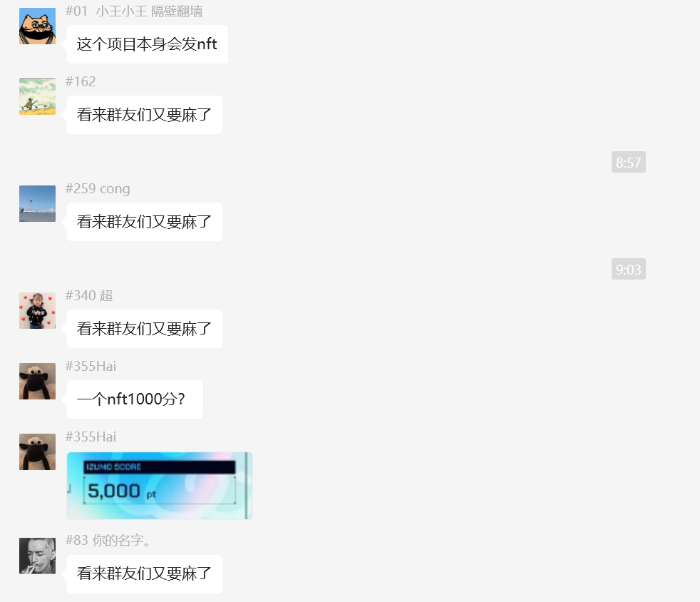Screen dimensions: 700x602
Task: Click the sender name '#83 你的名字。'
Action: (108, 541)
